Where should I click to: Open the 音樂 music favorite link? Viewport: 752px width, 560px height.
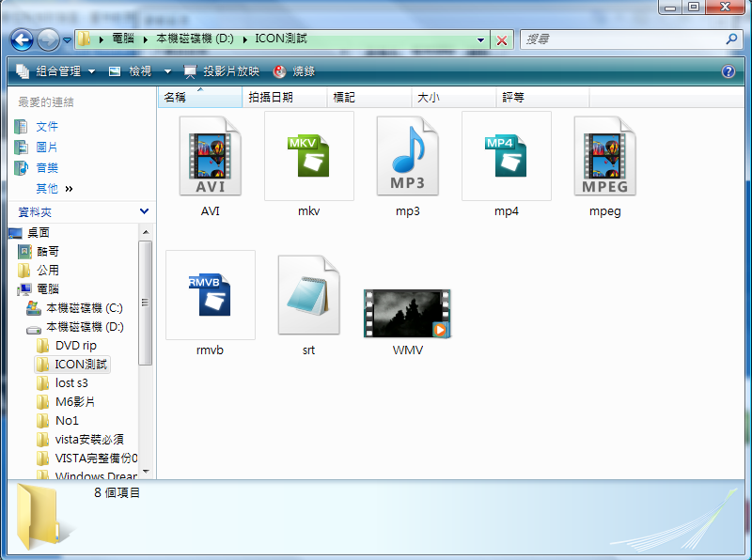[x=46, y=168]
